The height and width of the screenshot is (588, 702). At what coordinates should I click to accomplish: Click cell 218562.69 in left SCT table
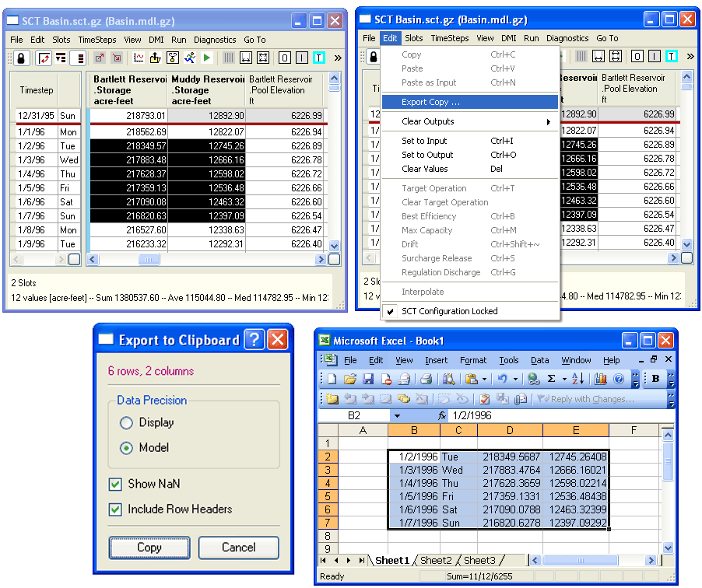click(x=129, y=132)
